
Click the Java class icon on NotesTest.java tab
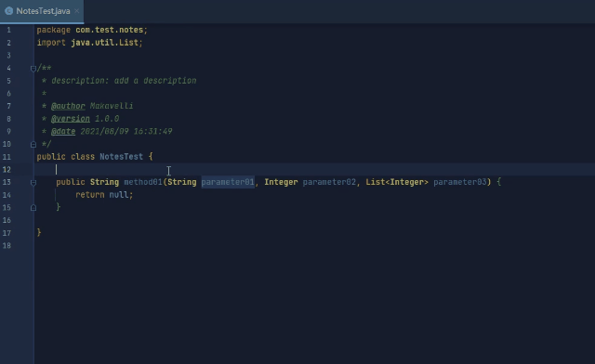point(8,11)
